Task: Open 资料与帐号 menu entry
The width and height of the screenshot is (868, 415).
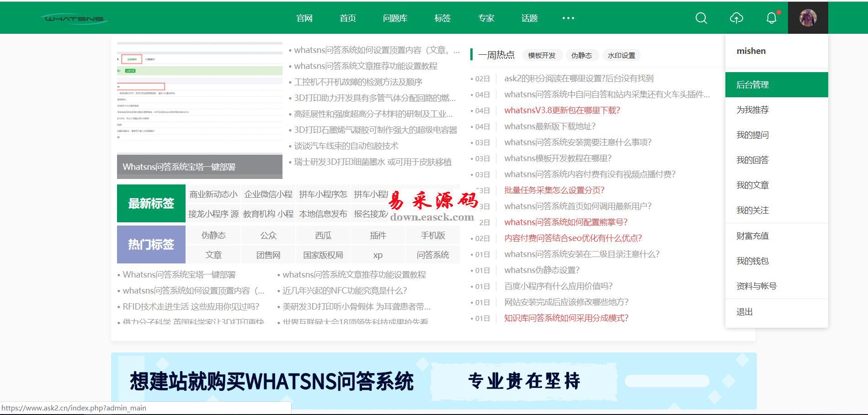Action: (756, 286)
